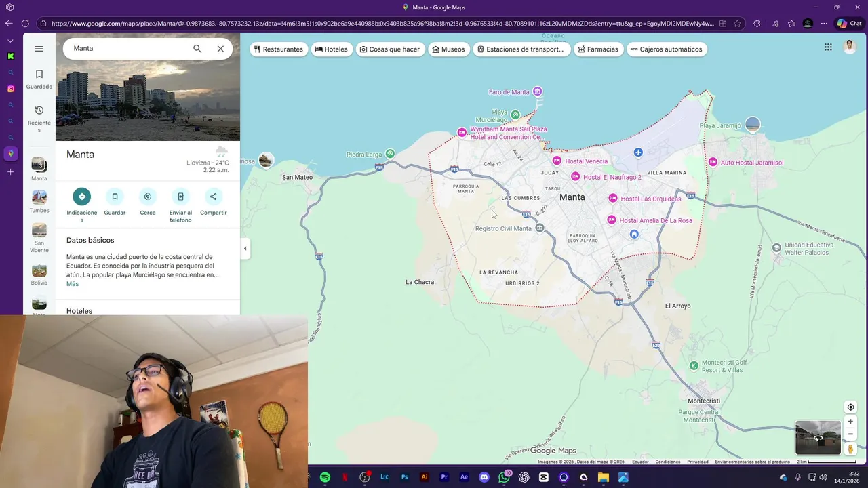Select the Museos filter chip
The image size is (868, 488).
click(x=448, y=49)
